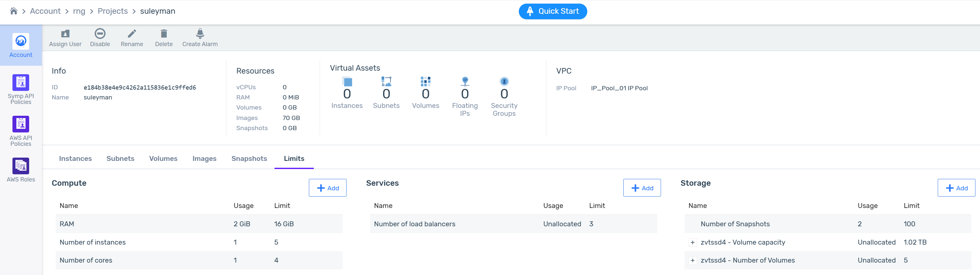Add a Storage limit

(x=956, y=188)
